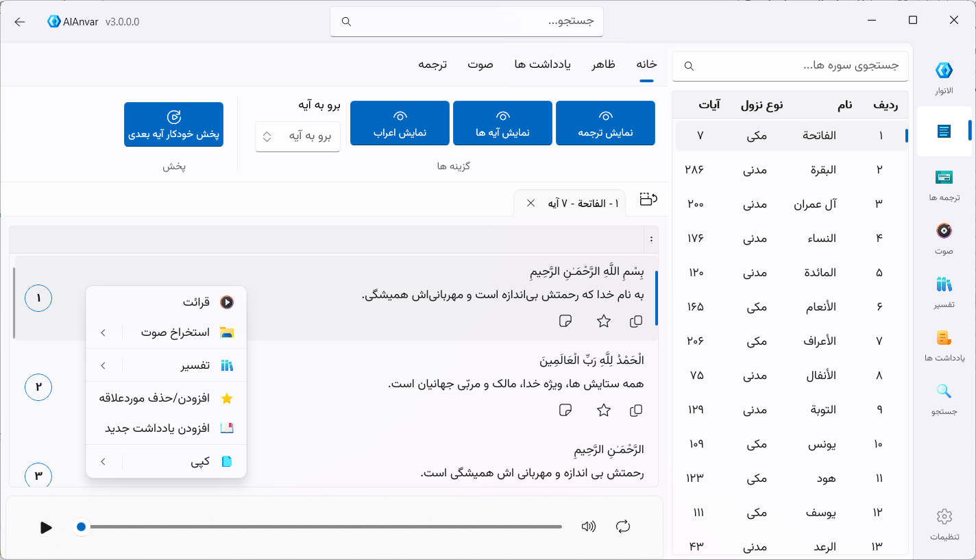Click the برو به آیه stepper box
Image resolution: width=976 pixels, height=560 pixels.
pyautogui.click(x=298, y=136)
